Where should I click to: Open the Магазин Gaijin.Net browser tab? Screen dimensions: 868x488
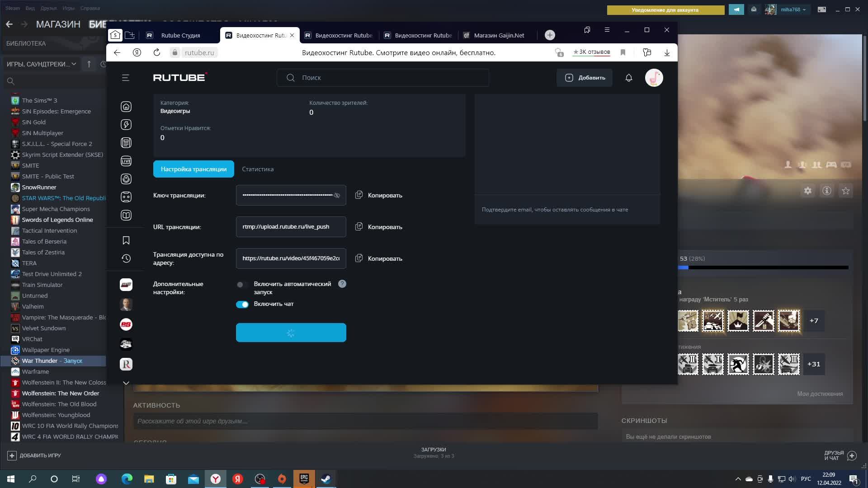pos(499,35)
